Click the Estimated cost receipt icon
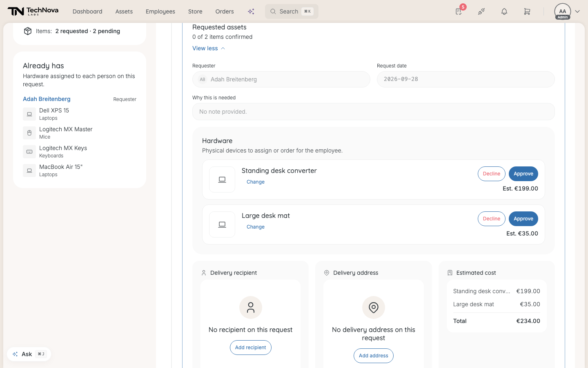The height and width of the screenshot is (368, 588). [x=450, y=273]
